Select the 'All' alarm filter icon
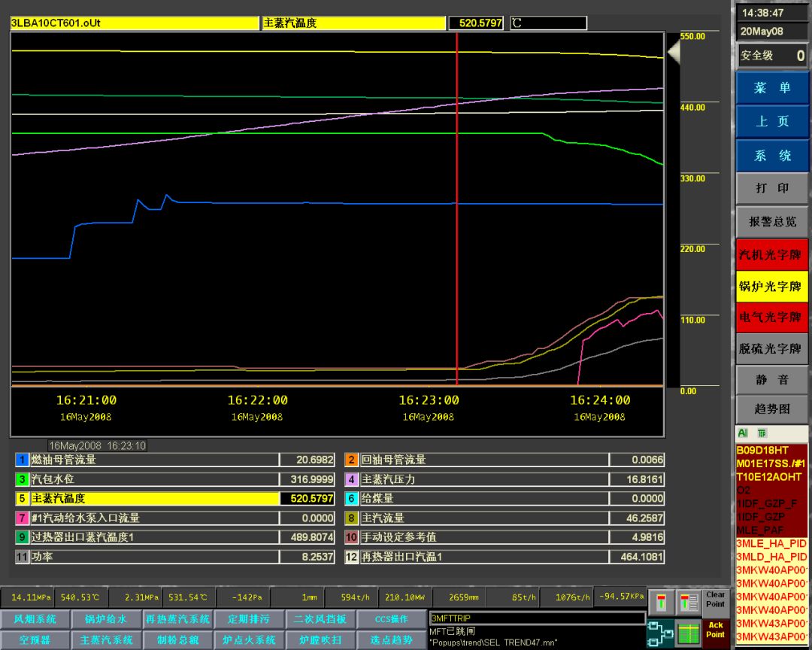This screenshot has width=812, height=650. (x=743, y=433)
